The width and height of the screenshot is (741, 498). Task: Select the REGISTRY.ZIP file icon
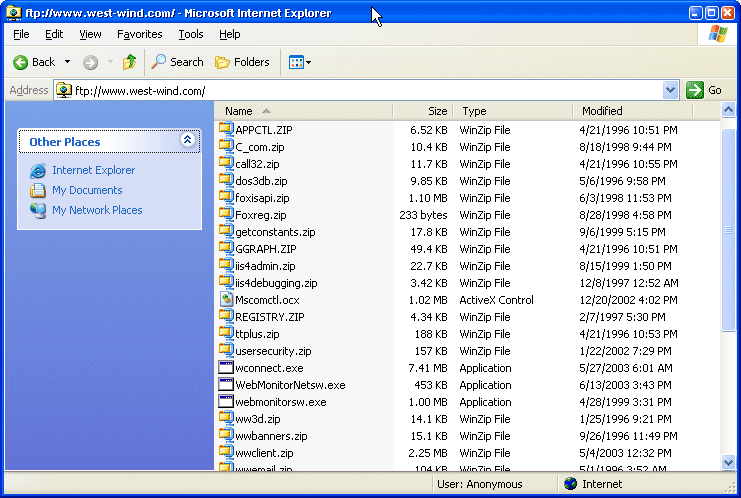(226, 316)
